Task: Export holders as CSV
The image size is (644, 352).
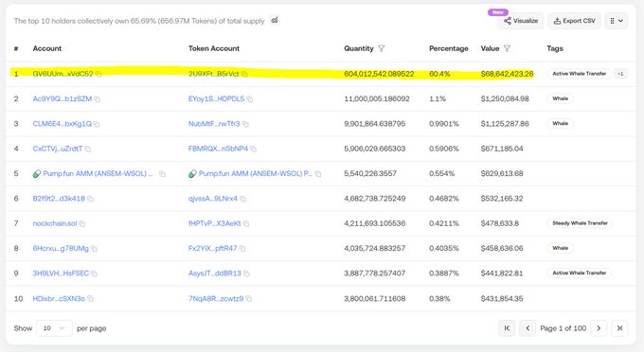Action: (x=574, y=21)
